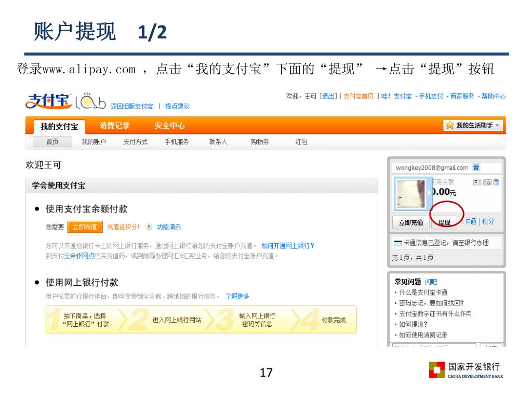The width and height of the screenshot is (532, 399).
Task: Open the FAQ 支付宝数字证书有什么作用
Action: (435, 314)
